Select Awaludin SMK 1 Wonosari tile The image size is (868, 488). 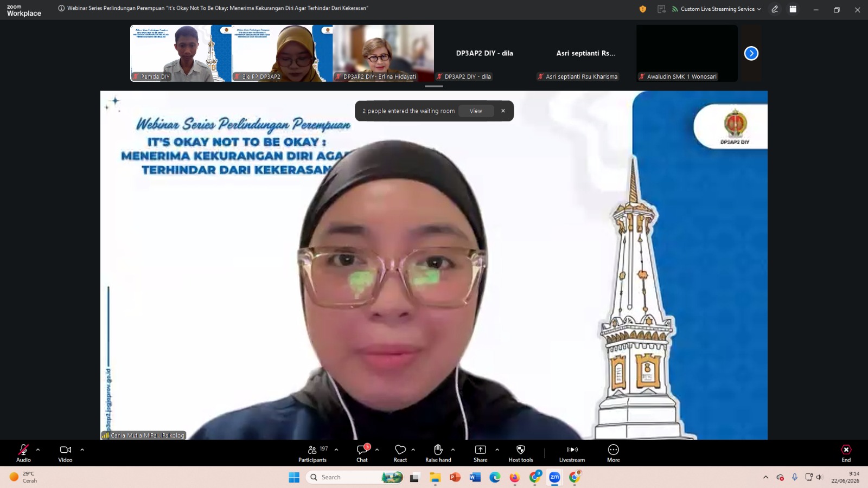[687, 53]
